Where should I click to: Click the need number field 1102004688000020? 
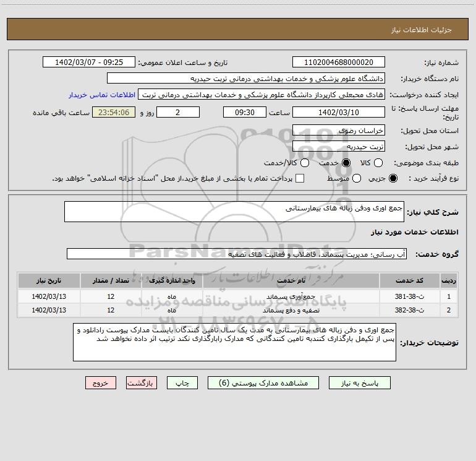[339, 62]
